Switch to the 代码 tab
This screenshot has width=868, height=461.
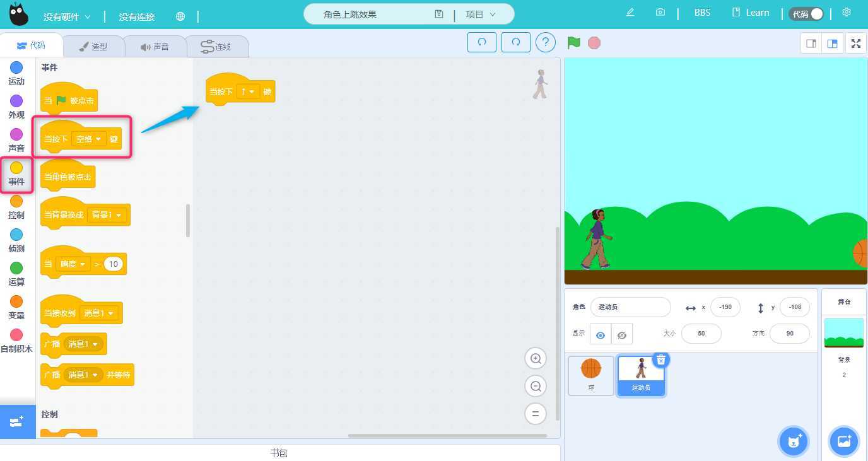coord(31,45)
